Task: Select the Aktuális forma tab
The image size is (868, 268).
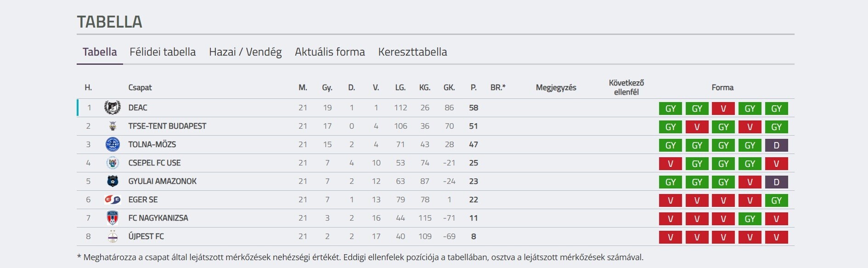Action: 330,52
